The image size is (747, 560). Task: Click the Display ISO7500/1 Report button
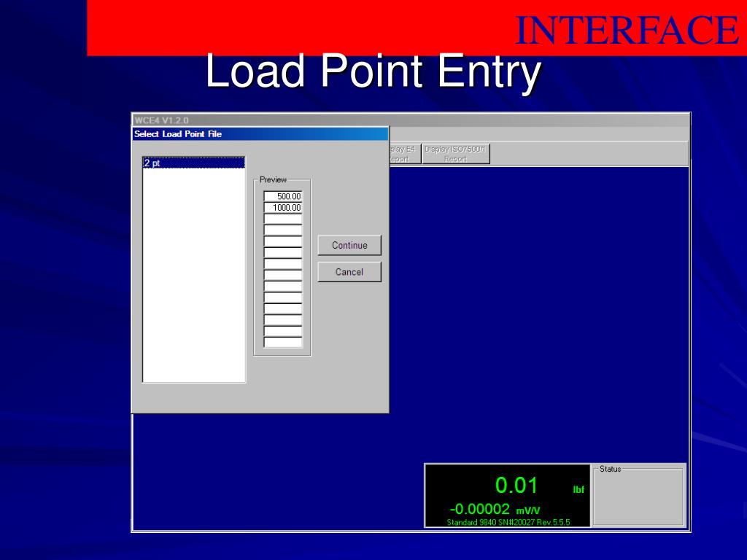tap(455, 154)
